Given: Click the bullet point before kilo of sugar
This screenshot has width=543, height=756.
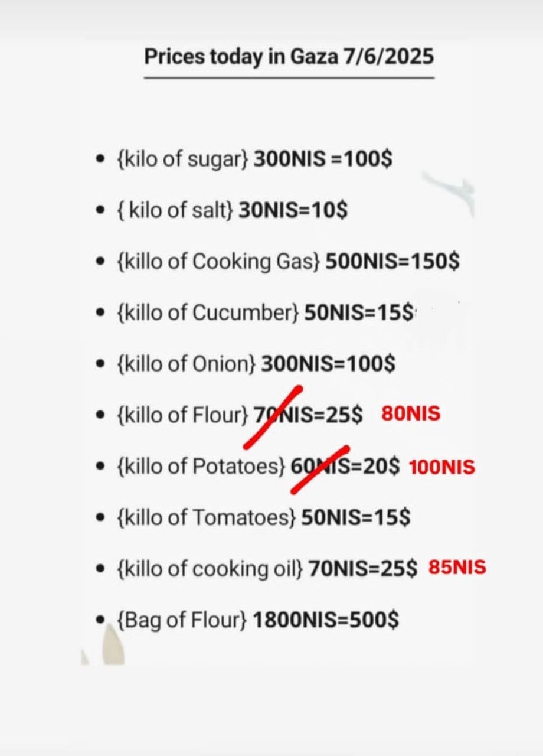Looking at the screenshot, I should [102, 161].
